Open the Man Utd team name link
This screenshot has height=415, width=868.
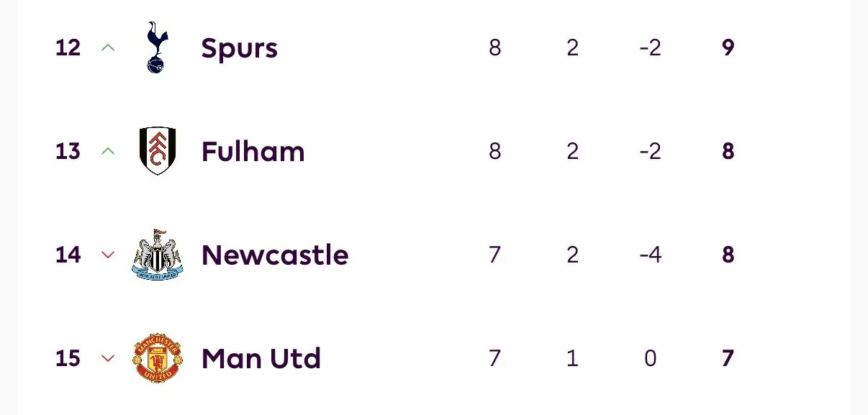coord(261,358)
